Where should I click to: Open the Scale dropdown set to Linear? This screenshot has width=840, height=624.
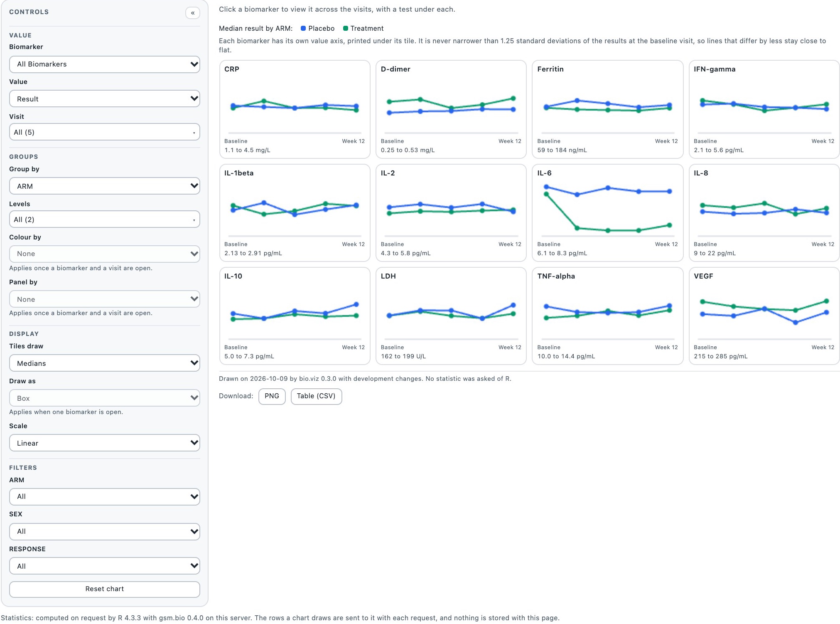click(x=105, y=443)
